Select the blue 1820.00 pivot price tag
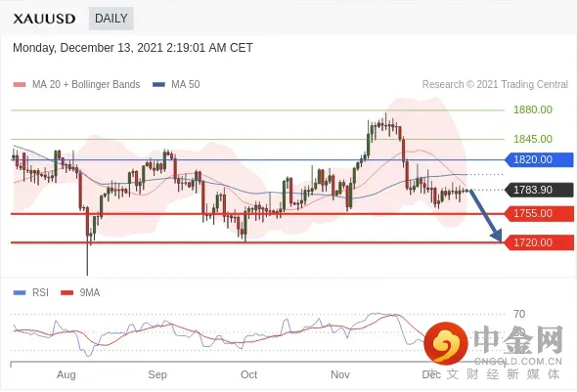The width and height of the screenshot is (577, 392). 539,159
